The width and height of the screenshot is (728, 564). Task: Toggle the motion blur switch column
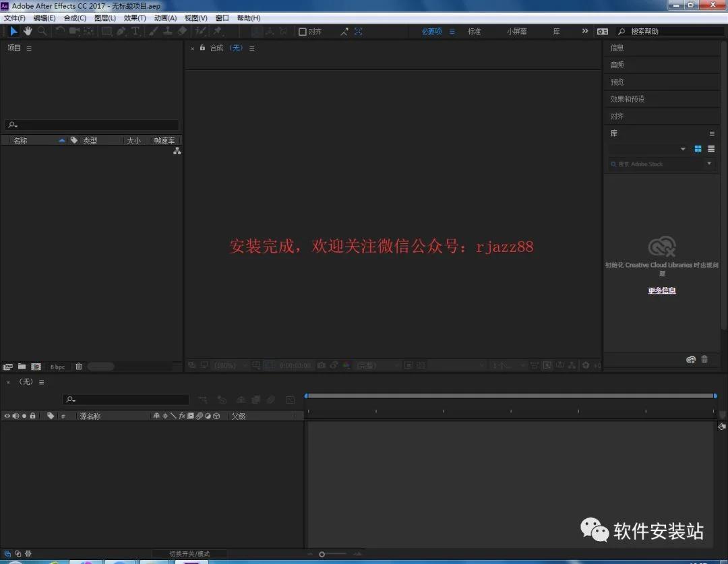199,416
